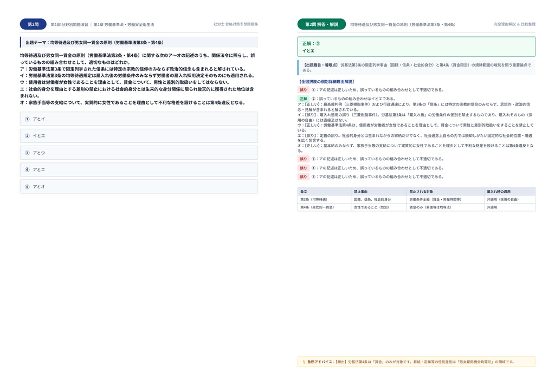
Task: Click explanation ア:【正しい】最高裁判例
Action: (x=414, y=107)
